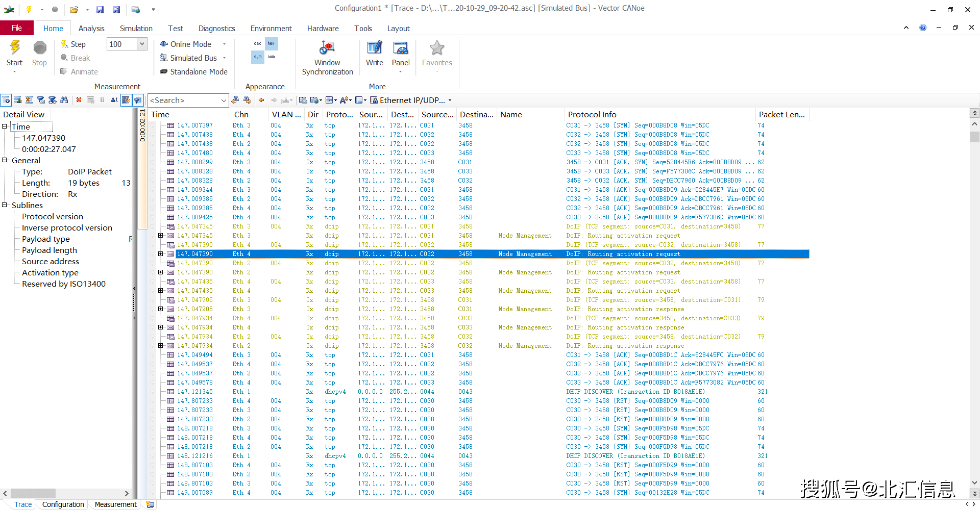Toggle hex number display
Image resolution: width=980 pixels, height=510 pixels.
(271, 43)
